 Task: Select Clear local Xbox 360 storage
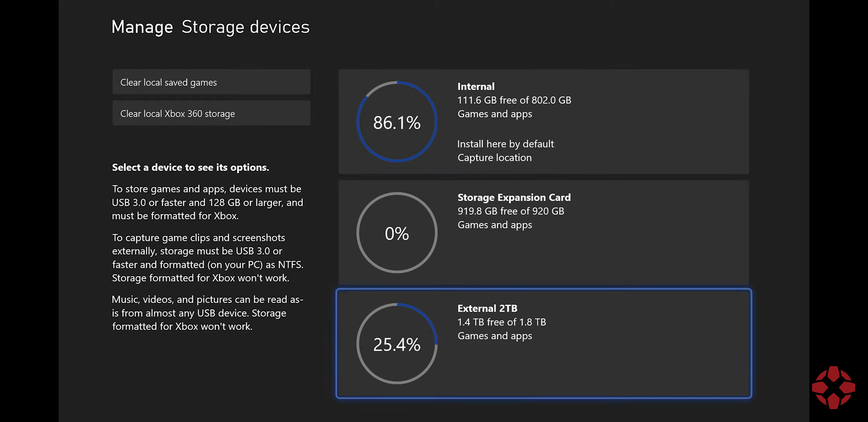pos(211,113)
